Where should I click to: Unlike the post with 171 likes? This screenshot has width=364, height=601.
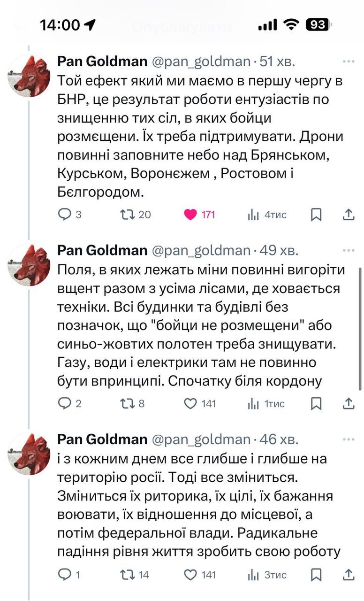190,215
